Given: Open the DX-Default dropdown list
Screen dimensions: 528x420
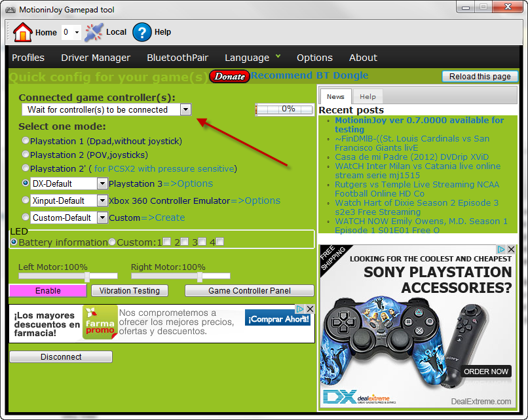Looking at the screenshot, I should coord(102,183).
